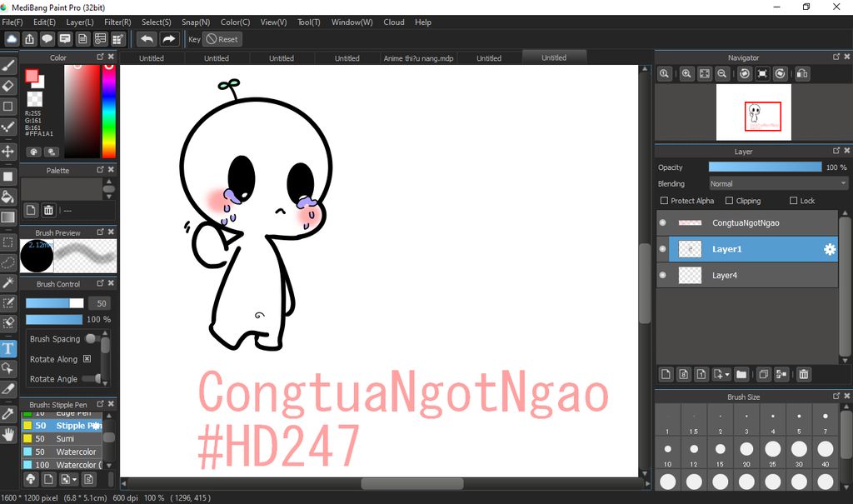The height and width of the screenshot is (504, 853).
Task: Click the Reset button in toolbar
Action: [x=222, y=39]
